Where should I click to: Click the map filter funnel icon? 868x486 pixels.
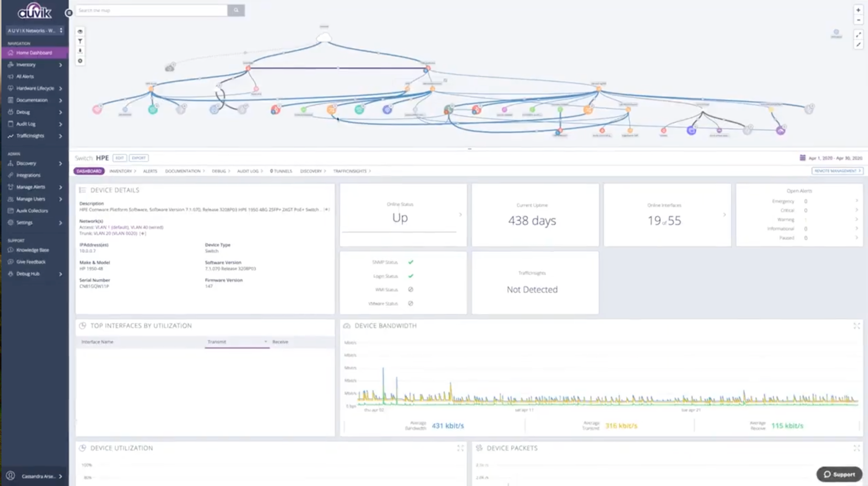click(x=80, y=42)
